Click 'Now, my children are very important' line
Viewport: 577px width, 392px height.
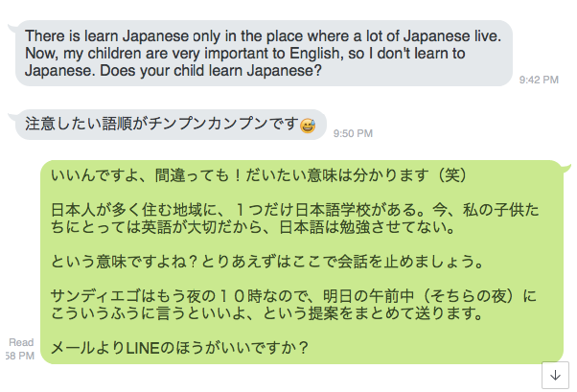[x=245, y=54]
